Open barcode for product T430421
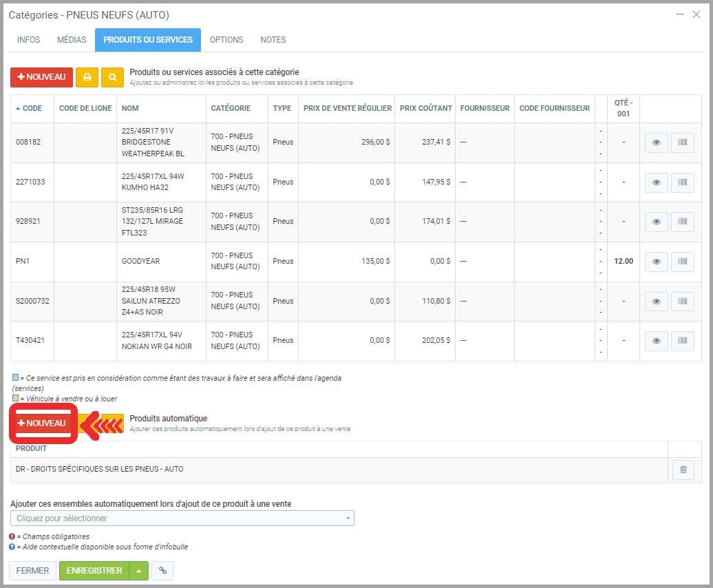 point(682,341)
